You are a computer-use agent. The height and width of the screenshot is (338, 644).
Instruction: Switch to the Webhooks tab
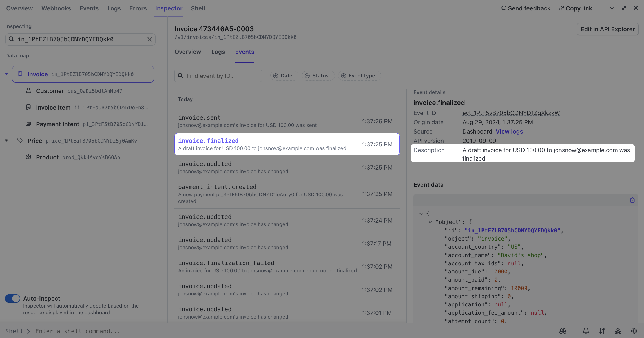pos(56,8)
